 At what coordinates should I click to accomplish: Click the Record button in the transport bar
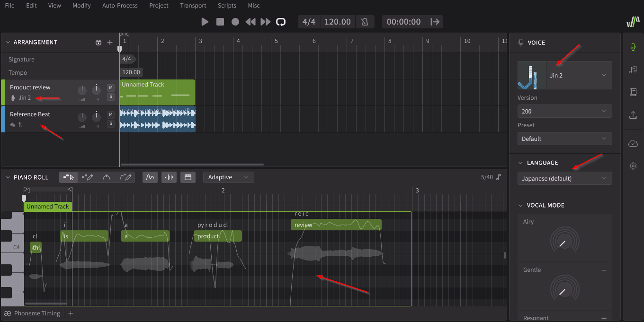pos(235,22)
